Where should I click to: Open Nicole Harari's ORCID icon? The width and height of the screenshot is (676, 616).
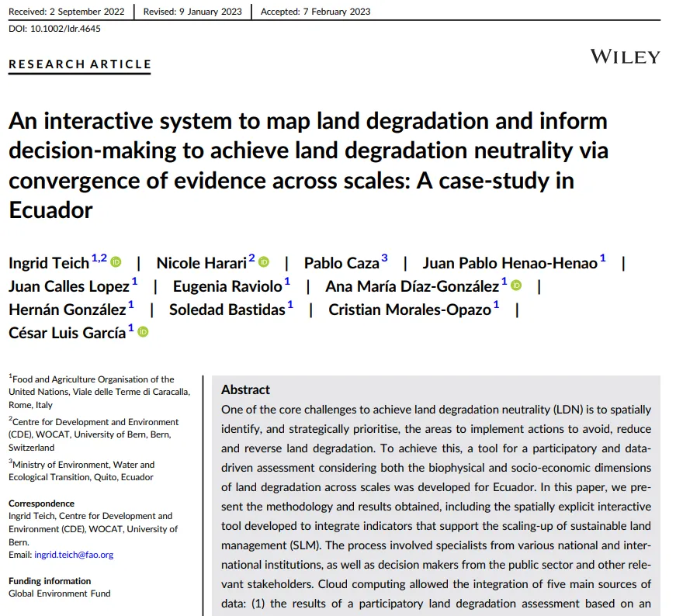click(x=264, y=263)
